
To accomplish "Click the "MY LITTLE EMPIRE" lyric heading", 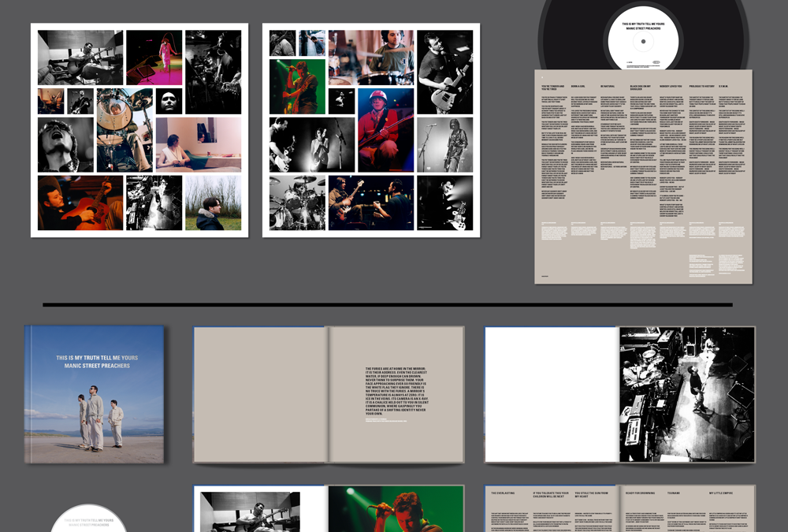I will tap(721, 493).
